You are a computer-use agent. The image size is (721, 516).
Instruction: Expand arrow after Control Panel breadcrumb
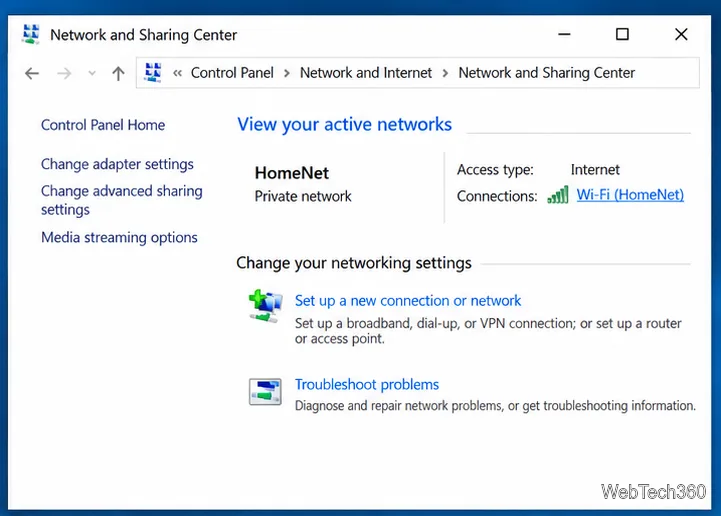(287, 74)
